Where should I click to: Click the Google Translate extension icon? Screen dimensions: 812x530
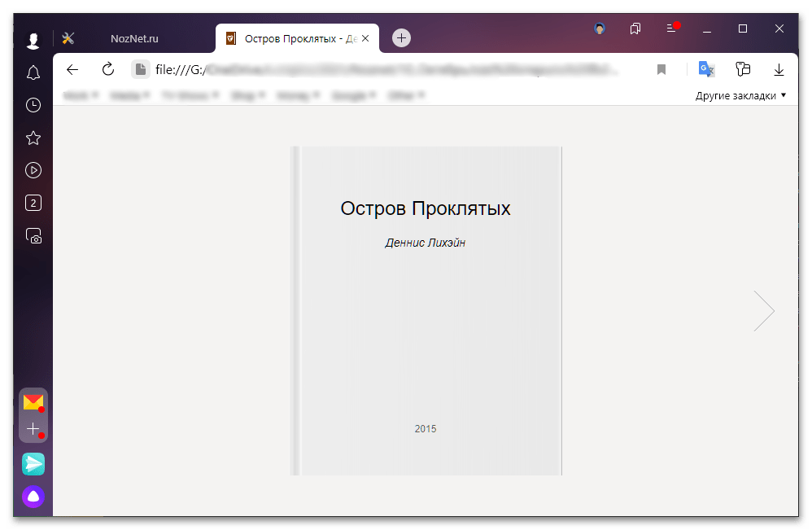click(706, 70)
